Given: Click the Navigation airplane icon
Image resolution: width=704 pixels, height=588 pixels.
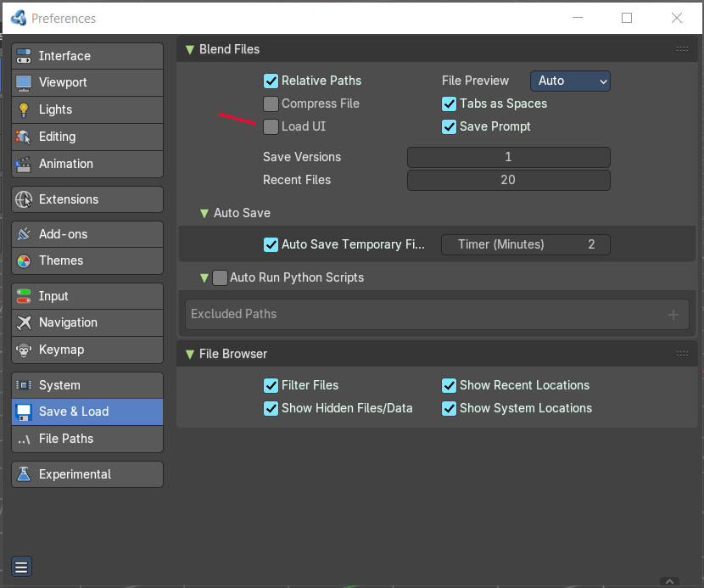Looking at the screenshot, I should 24,322.
